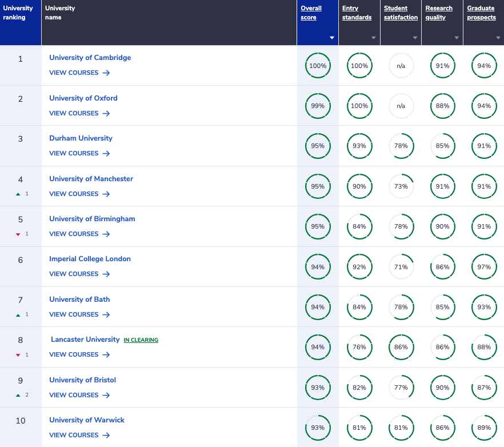Open University of Bath page

[x=79, y=300]
